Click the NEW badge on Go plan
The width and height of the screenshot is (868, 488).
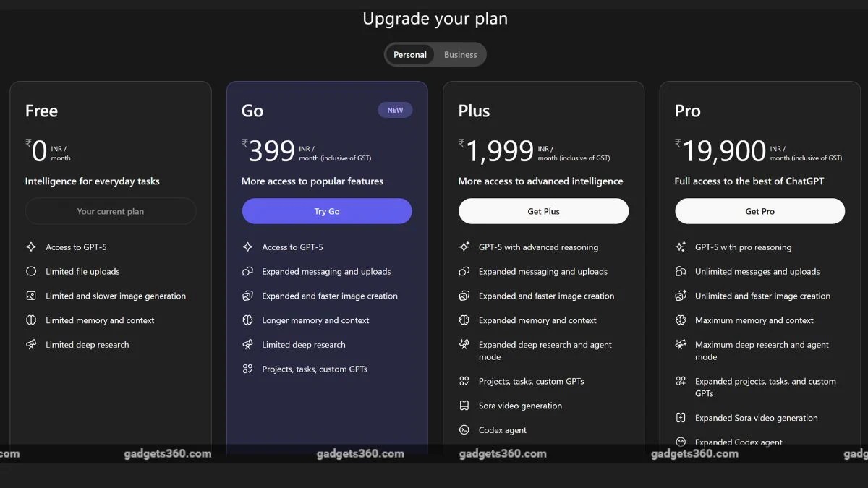(x=395, y=111)
